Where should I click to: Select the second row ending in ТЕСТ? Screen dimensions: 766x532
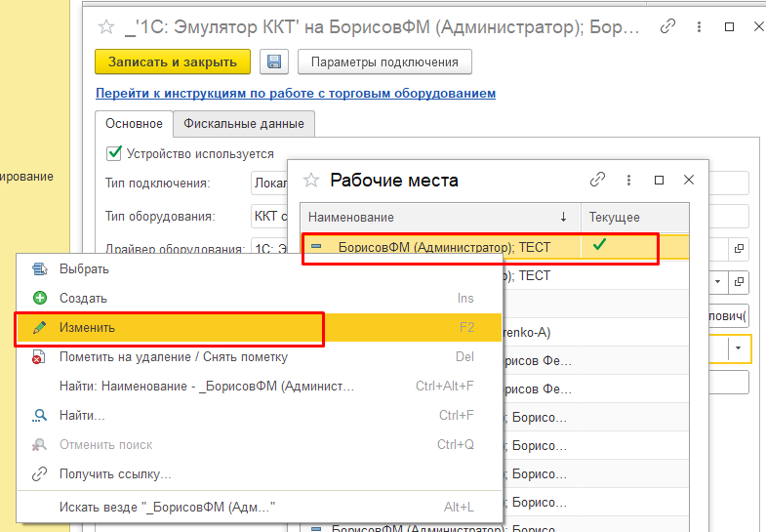tap(595, 275)
